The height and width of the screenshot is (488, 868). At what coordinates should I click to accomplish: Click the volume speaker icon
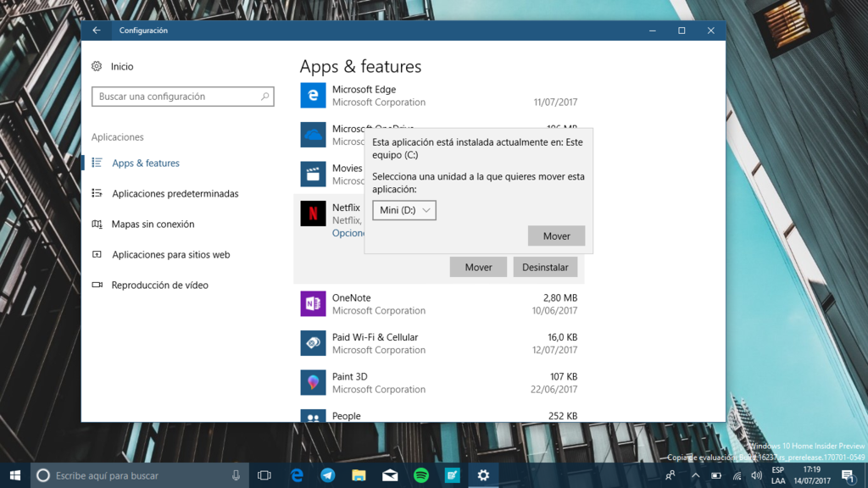[757, 475]
